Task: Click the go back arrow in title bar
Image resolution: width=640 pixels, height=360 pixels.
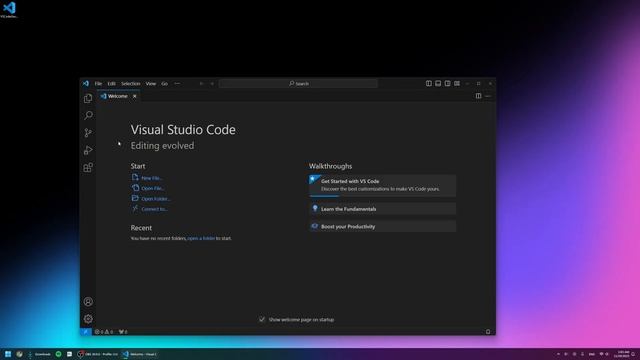Action: 201,84
